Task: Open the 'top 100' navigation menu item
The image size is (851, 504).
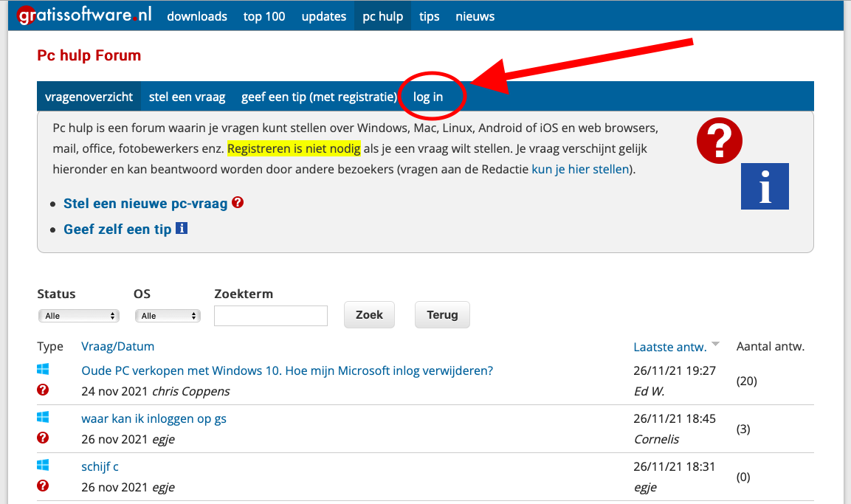Action: point(264,16)
